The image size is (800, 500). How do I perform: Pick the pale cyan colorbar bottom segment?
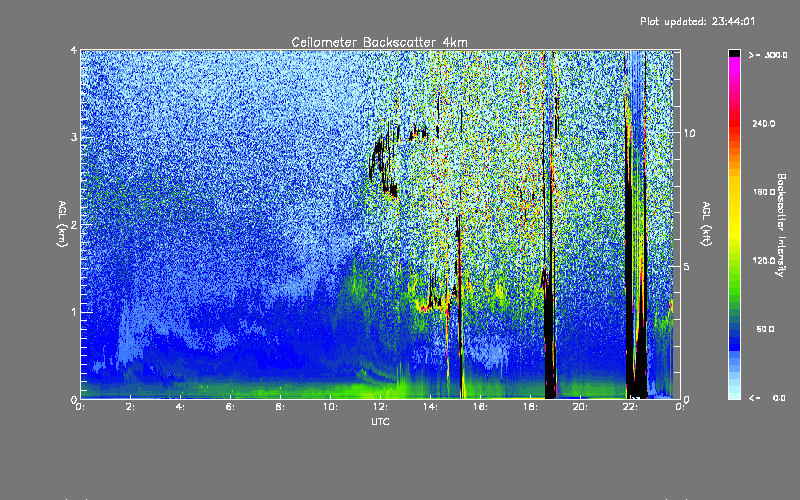coord(734,395)
